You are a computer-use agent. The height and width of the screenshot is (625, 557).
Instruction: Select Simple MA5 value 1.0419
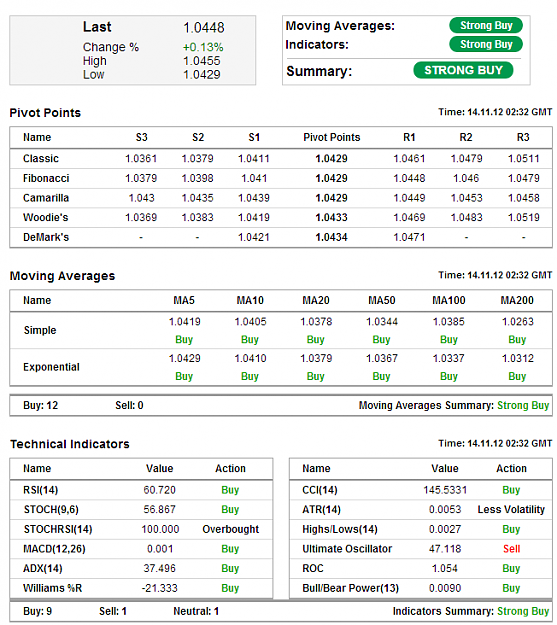pyautogui.click(x=185, y=322)
